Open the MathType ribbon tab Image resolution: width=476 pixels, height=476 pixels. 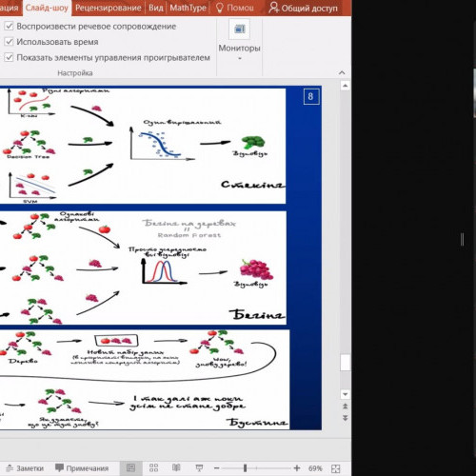tap(188, 8)
